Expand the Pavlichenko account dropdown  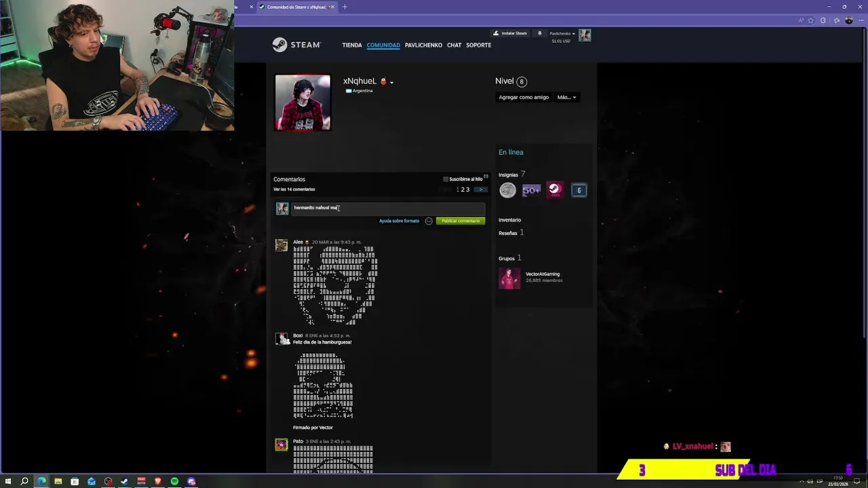coord(562,33)
